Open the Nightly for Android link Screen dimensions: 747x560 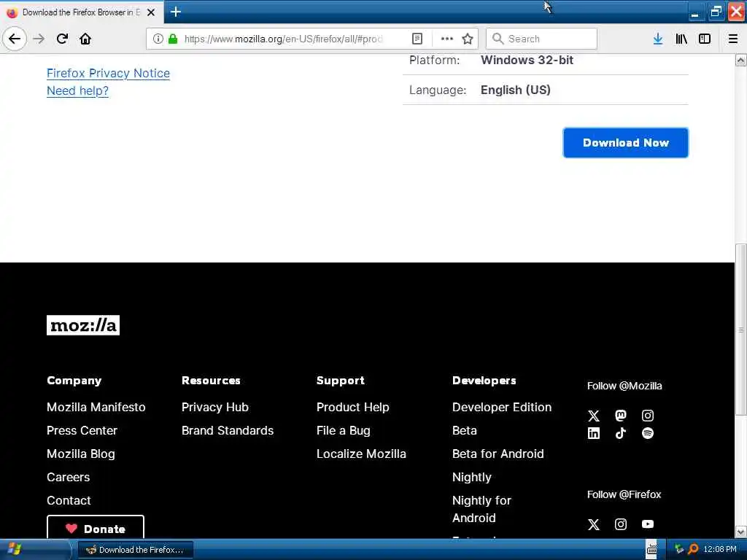[x=481, y=509]
